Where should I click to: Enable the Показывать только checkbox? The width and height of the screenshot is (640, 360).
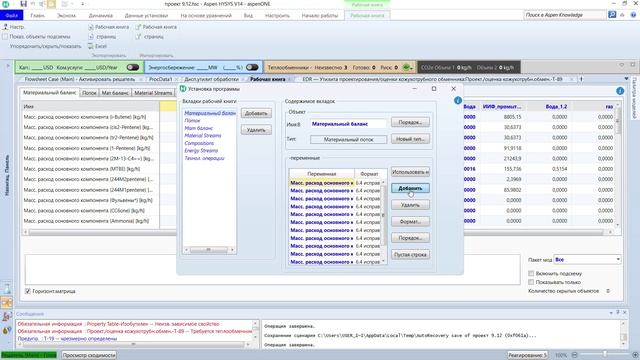tap(531, 282)
